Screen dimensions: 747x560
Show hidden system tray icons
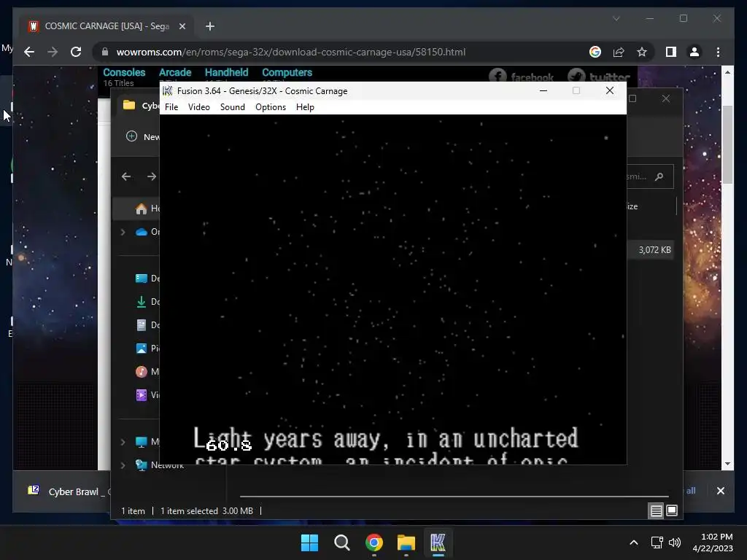[x=634, y=542]
